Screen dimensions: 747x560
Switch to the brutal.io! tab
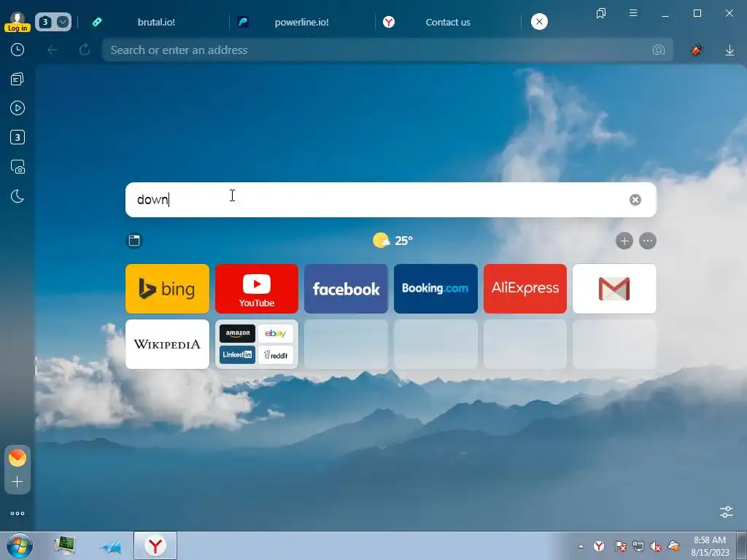(155, 22)
